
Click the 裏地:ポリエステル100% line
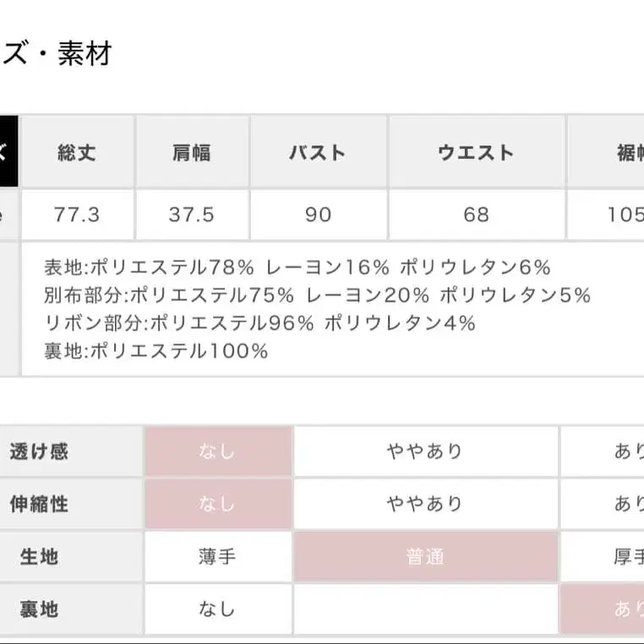tap(156, 351)
